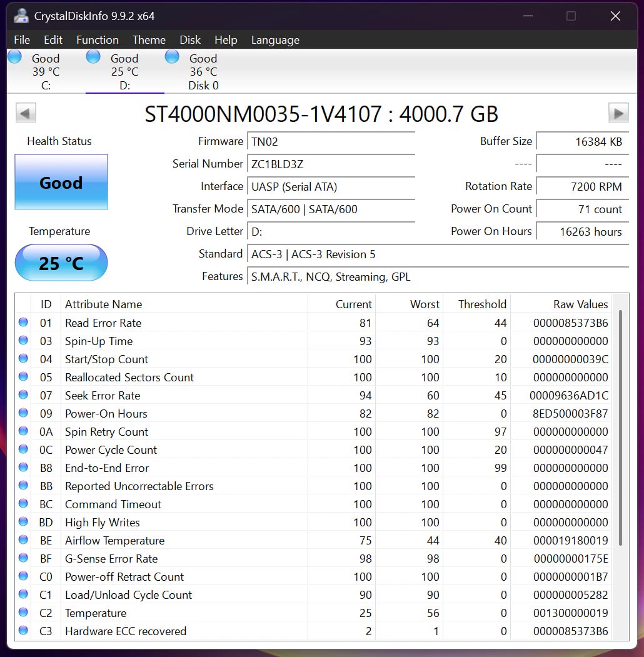
Task: Click status orb for Reallocated Sectors Count
Action: (x=23, y=377)
